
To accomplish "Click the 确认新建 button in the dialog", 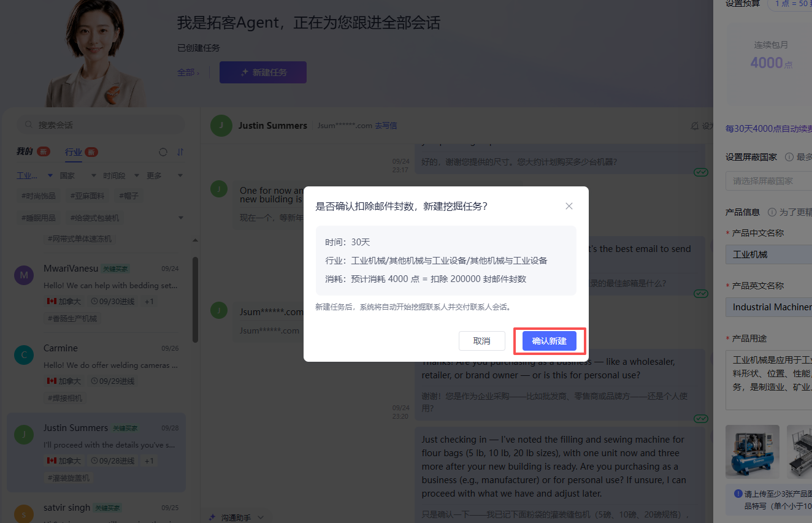I will coord(549,341).
